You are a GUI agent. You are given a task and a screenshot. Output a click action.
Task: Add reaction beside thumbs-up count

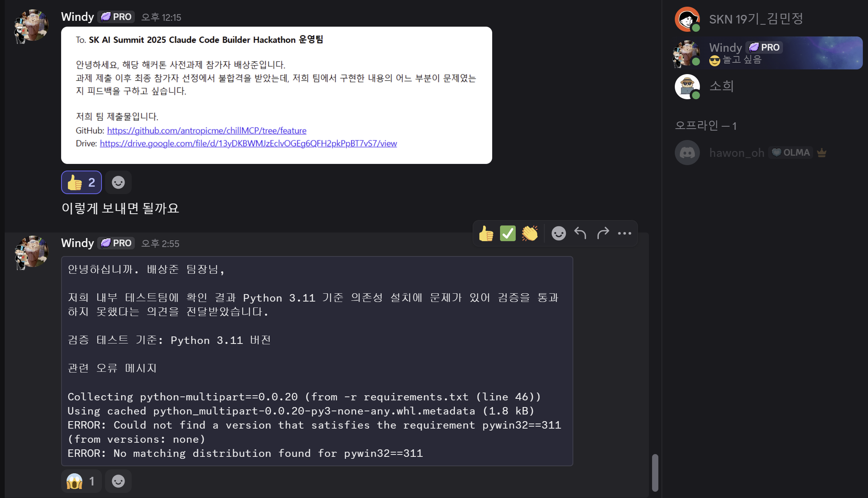point(118,182)
